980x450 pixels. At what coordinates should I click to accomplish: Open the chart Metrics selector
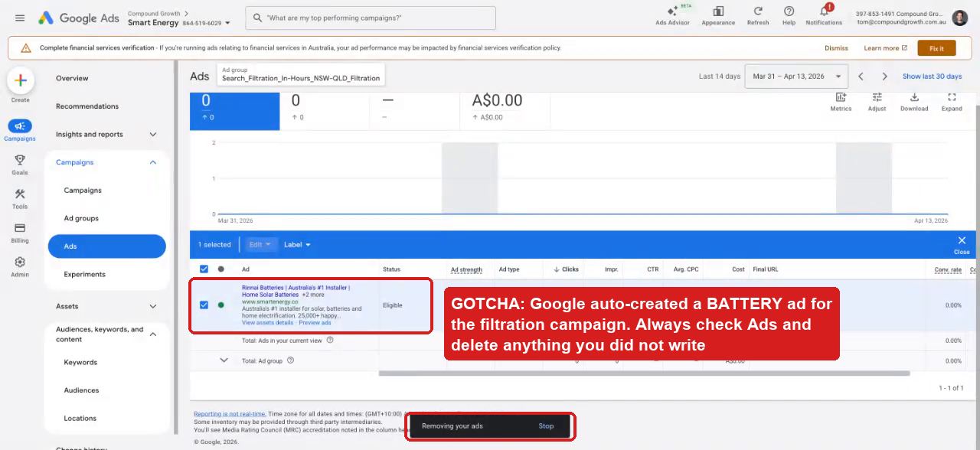point(841,101)
